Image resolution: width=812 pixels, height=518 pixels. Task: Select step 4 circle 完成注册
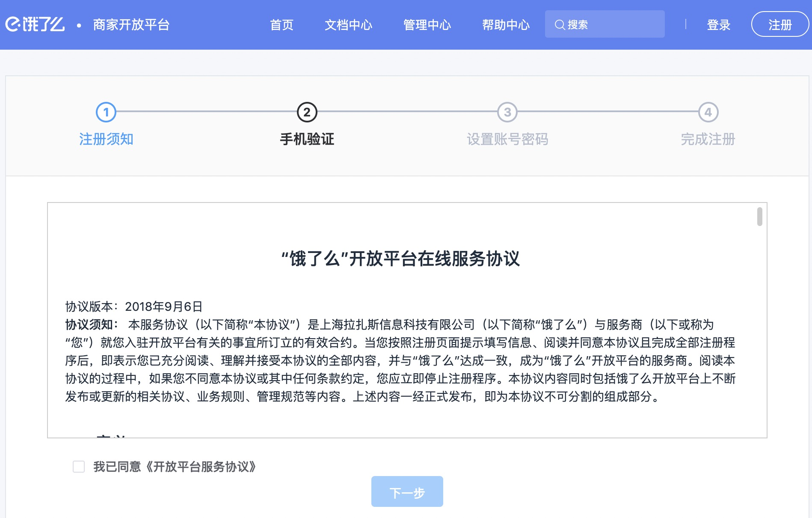[x=708, y=112]
